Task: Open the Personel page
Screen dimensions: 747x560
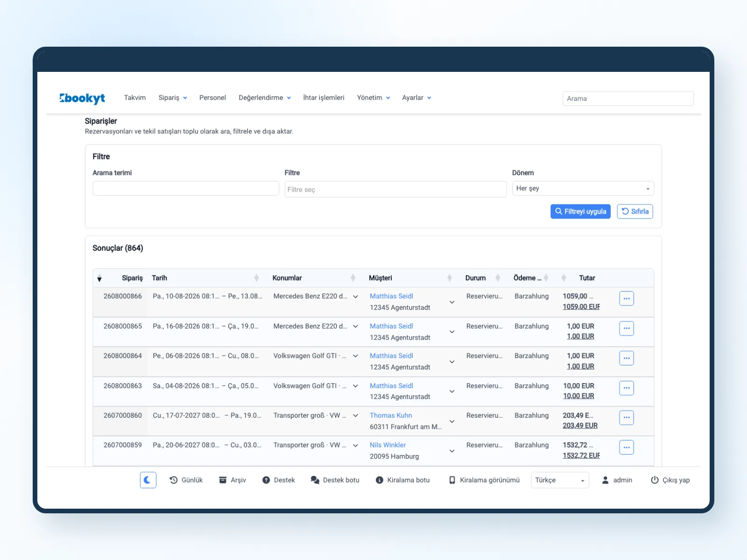Action: (x=212, y=98)
